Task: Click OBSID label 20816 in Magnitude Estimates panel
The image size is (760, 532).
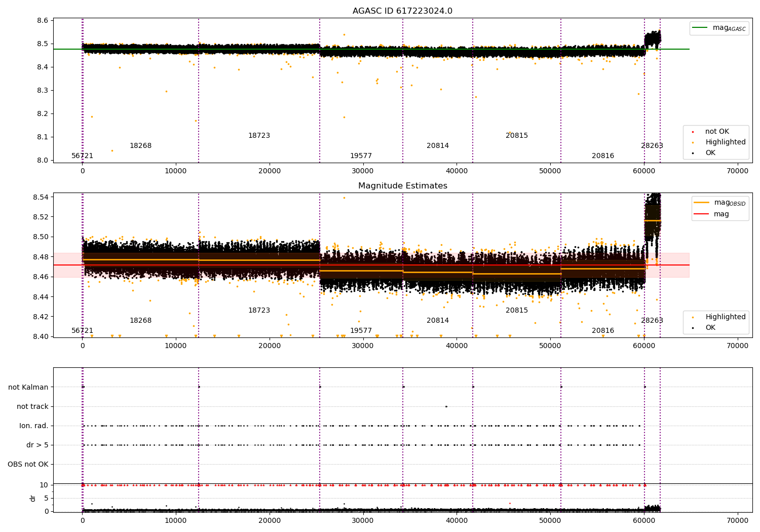Action: 603,331
